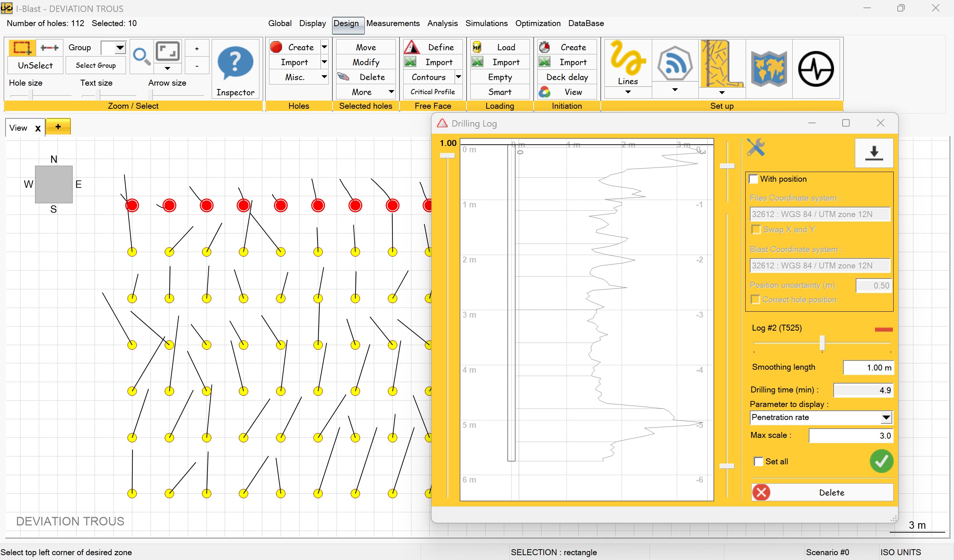Enable Correct hole position
The width and height of the screenshot is (954, 560).
[x=755, y=299]
